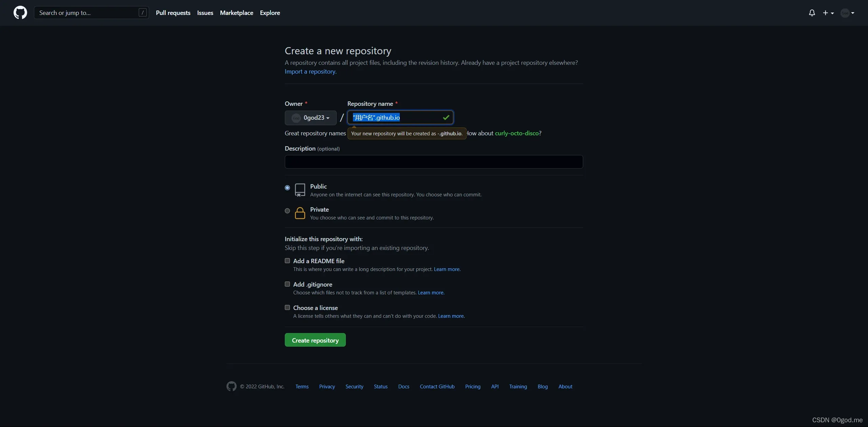Enable the Choose a license checkbox
Screen dimensions: 868x427
(x=287, y=307)
